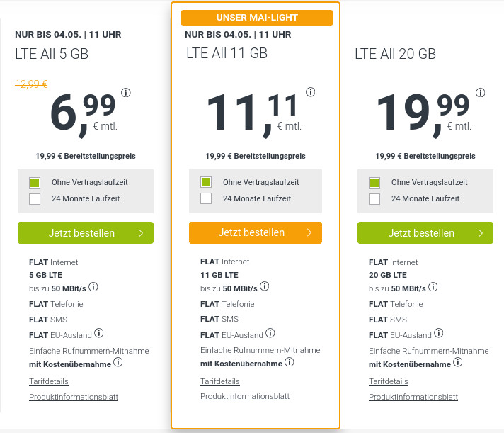Viewport: 504px width, 433px height.
Task: Show Kostenübernahme info in LTE All 11 GB
Action: point(289,362)
